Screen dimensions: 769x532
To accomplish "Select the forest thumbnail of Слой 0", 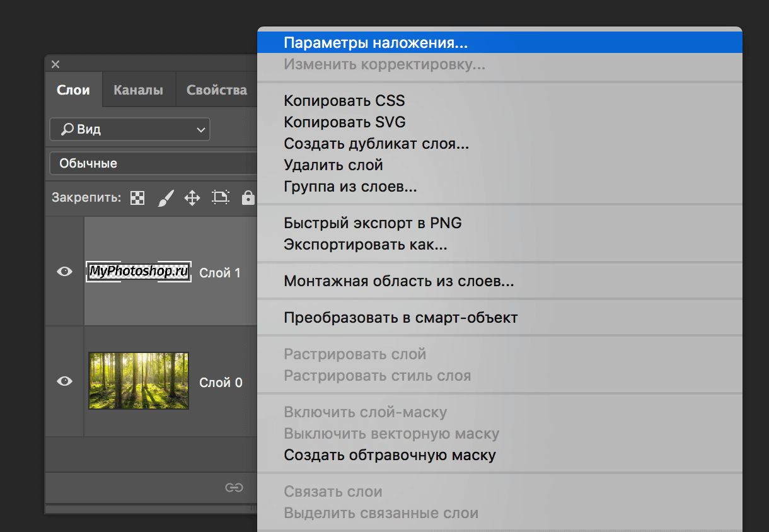I will pyautogui.click(x=139, y=381).
